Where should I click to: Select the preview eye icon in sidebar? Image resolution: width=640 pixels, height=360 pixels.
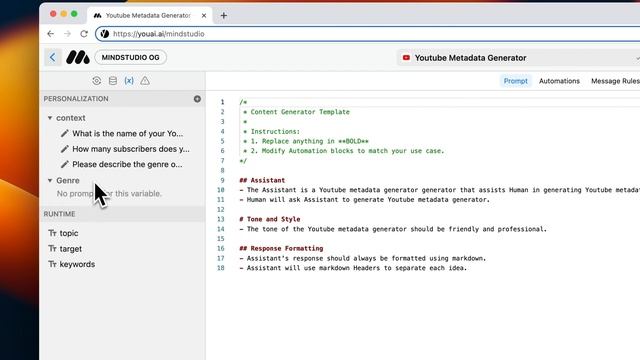(x=96, y=81)
